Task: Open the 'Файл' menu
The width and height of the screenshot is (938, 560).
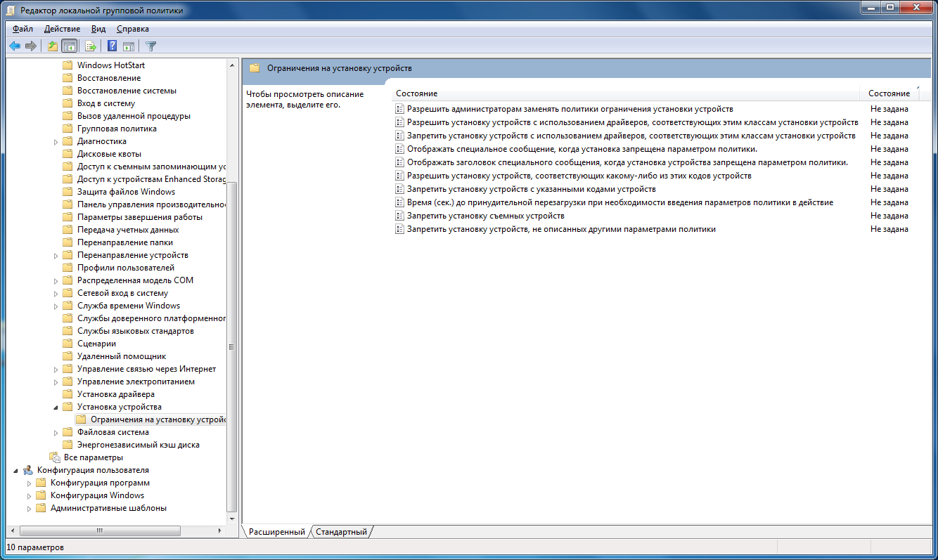Action: (x=23, y=29)
